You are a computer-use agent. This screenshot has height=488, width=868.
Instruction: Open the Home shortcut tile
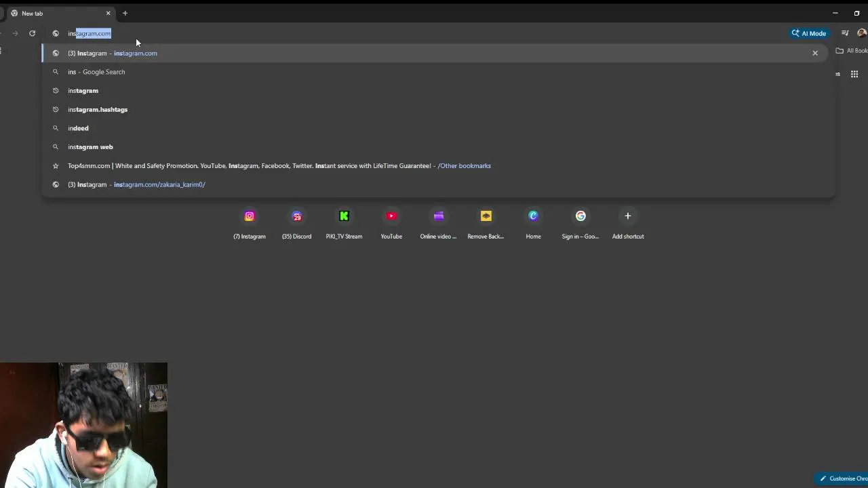(x=533, y=224)
